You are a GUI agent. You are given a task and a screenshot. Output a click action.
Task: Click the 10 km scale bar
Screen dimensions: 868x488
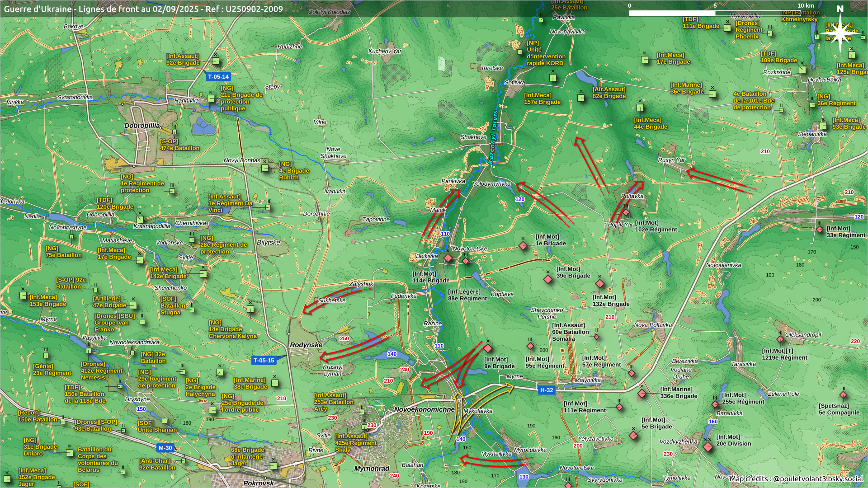(715, 13)
